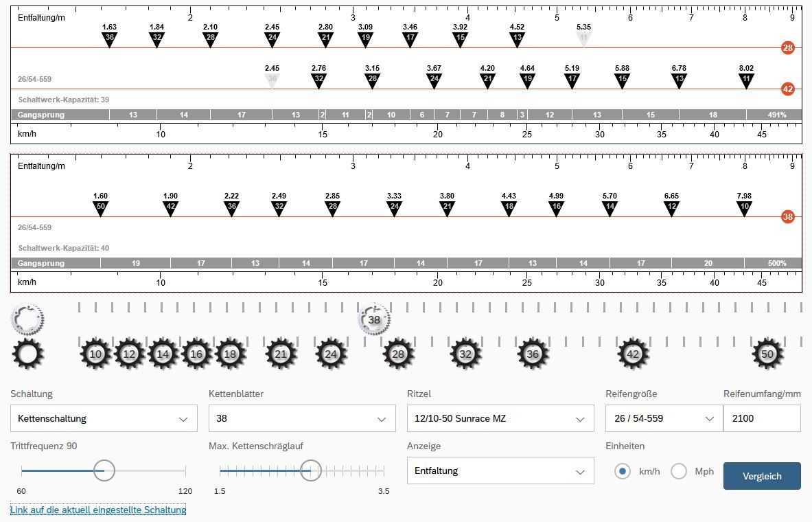This screenshot has width=812, height=522.
Task: Open link to currently configured Schaltung
Action: tap(98, 510)
